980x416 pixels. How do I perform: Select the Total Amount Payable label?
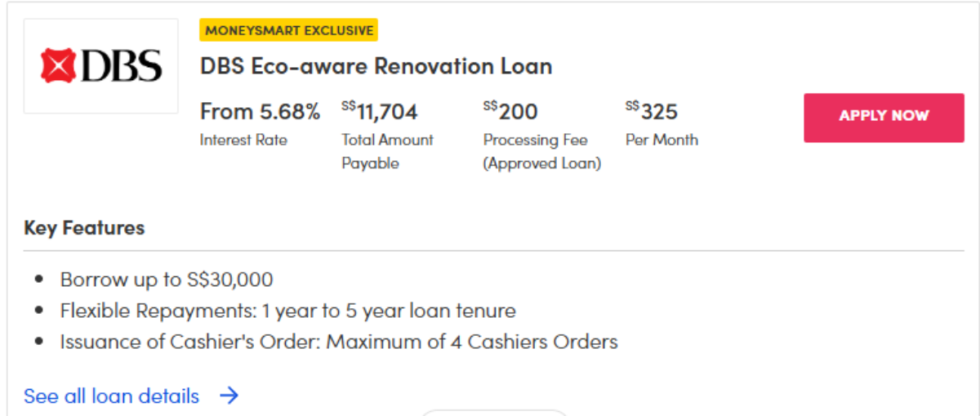click(387, 151)
